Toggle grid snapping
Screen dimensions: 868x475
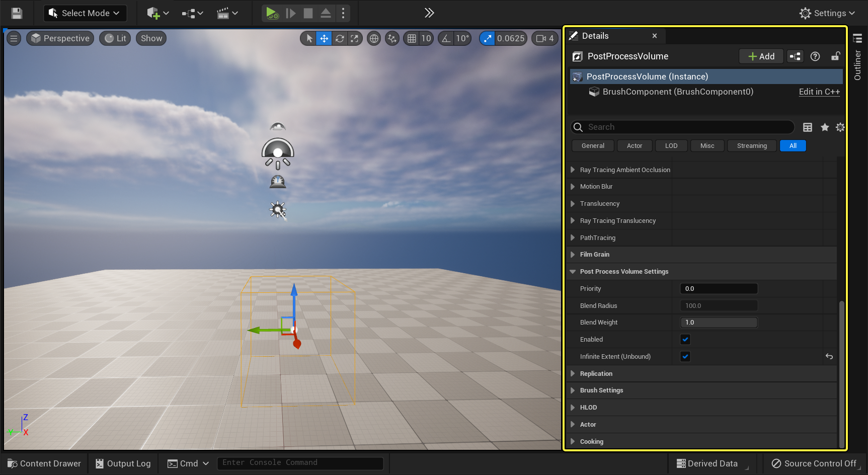tap(412, 38)
